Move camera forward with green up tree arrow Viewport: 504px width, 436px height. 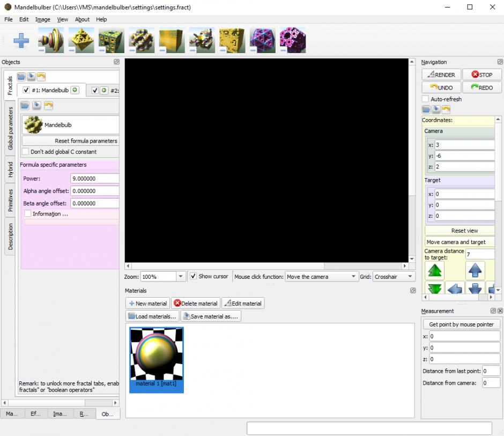tap(435, 270)
